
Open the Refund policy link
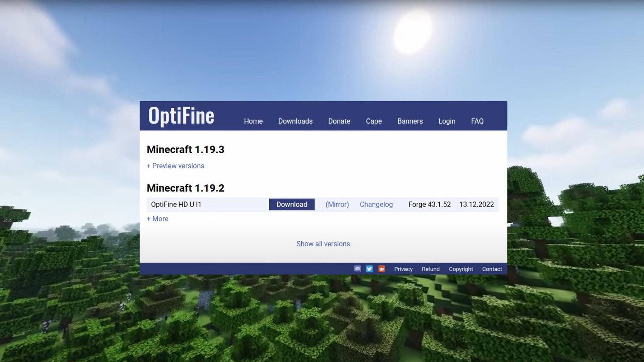click(x=430, y=269)
